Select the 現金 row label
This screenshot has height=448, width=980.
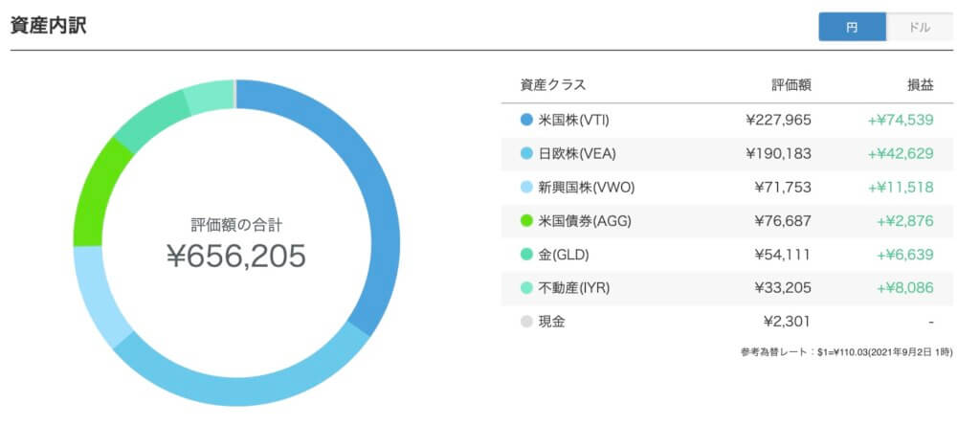pyautogui.click(x=552, y=322)
